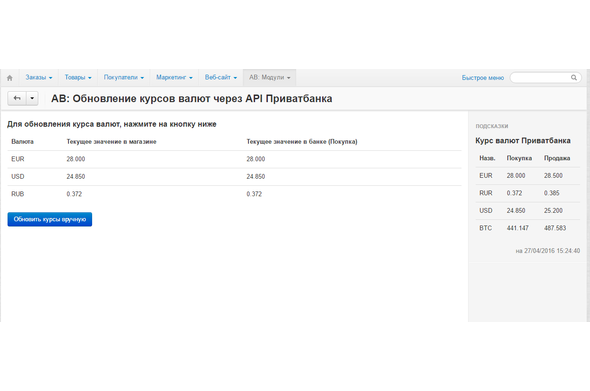Click sidebar RUR row label
Viewport: 590px width, 391px height.
pyautogui.click(x=486, y=193)
